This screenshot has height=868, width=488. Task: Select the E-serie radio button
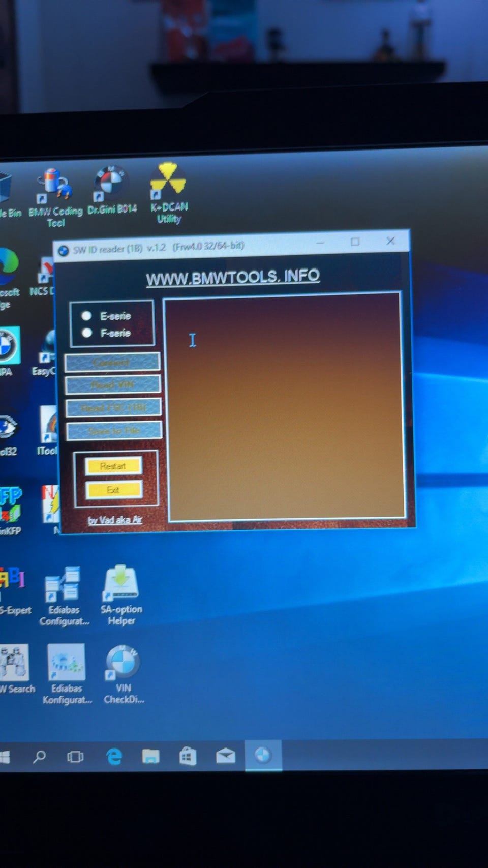click(x=86, y=316)
